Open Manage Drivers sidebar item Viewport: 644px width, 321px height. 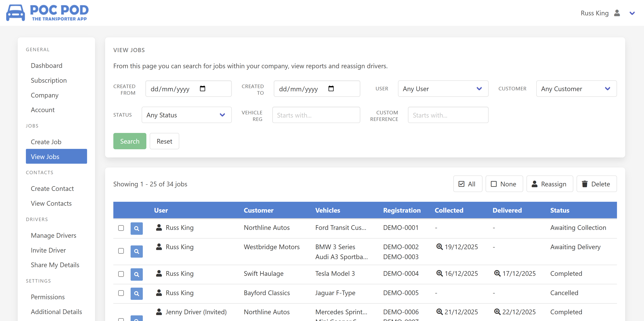pos(53,235)
